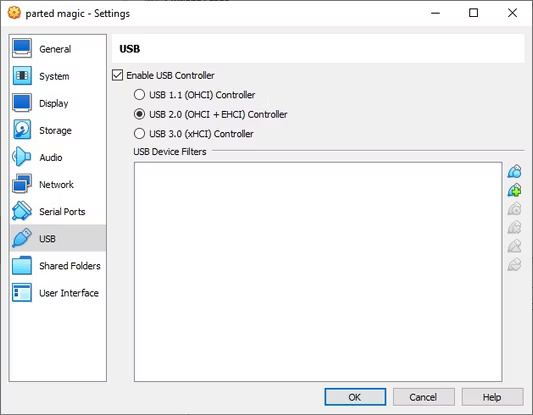The height and width of the screenshot is (415, 533).
Task: Click the remove selected USB filter icon
Action: [x=514, y=227]
